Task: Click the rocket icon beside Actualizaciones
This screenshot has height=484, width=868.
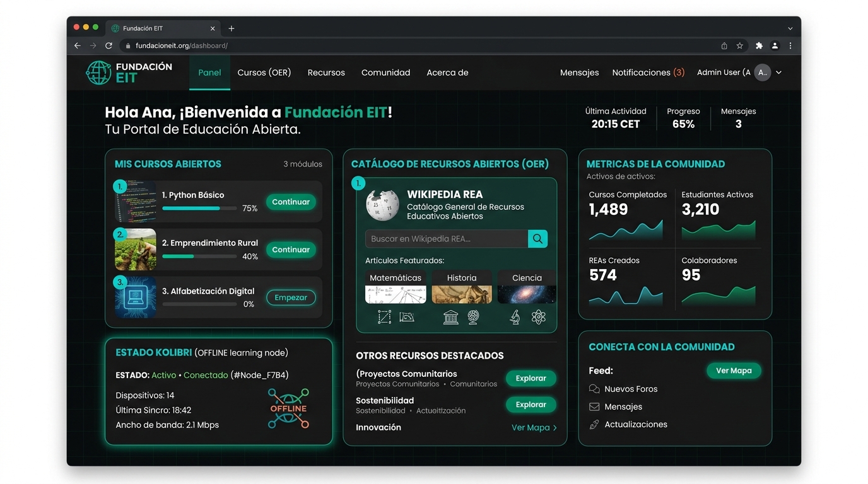Action: 594,425
